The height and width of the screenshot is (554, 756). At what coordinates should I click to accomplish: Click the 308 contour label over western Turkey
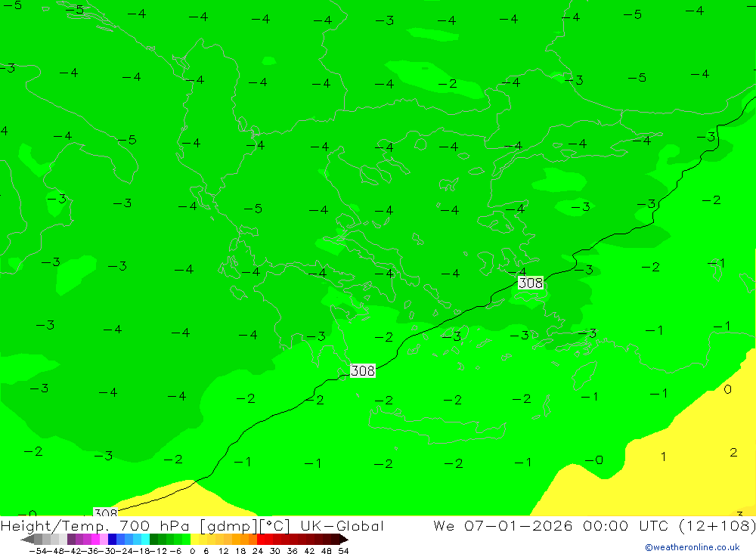click(531, 283)
